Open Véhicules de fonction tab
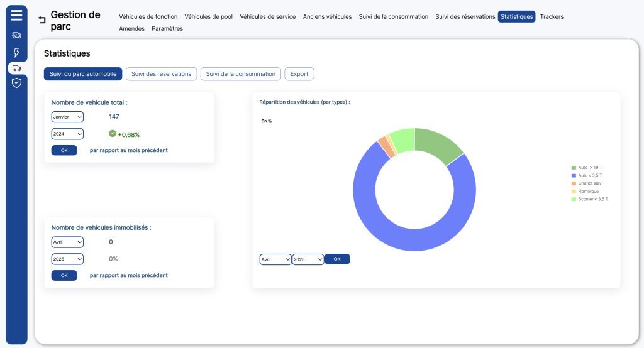644x348 pixels. click(148, 17)
